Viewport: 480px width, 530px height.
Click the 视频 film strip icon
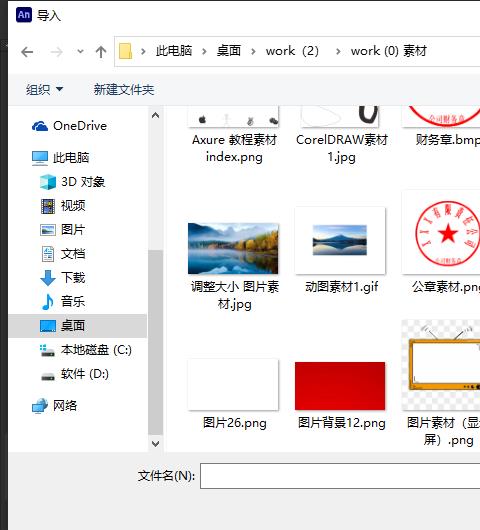[48, 206]
